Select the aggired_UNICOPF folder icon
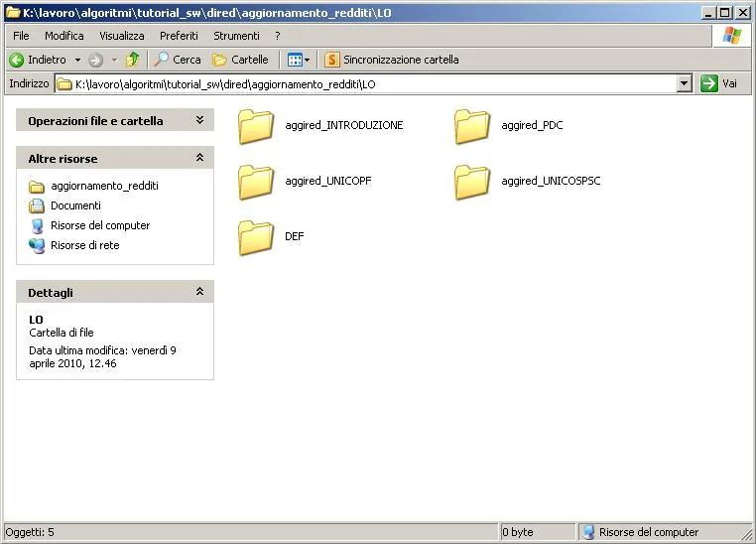 (256, 182)
